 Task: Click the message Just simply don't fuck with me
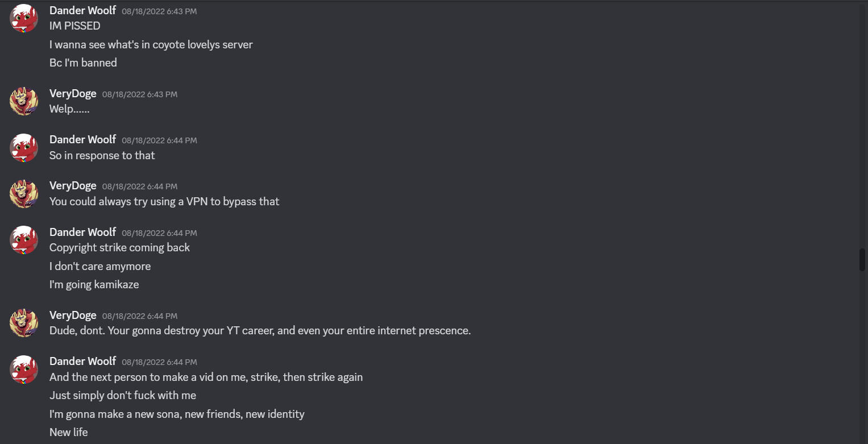(x=123, y=395)
